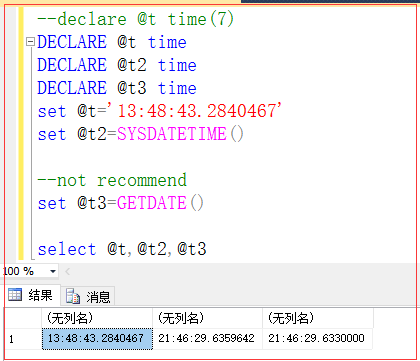
Task: Switch to the 消息 tab
Action: [88, 296]
